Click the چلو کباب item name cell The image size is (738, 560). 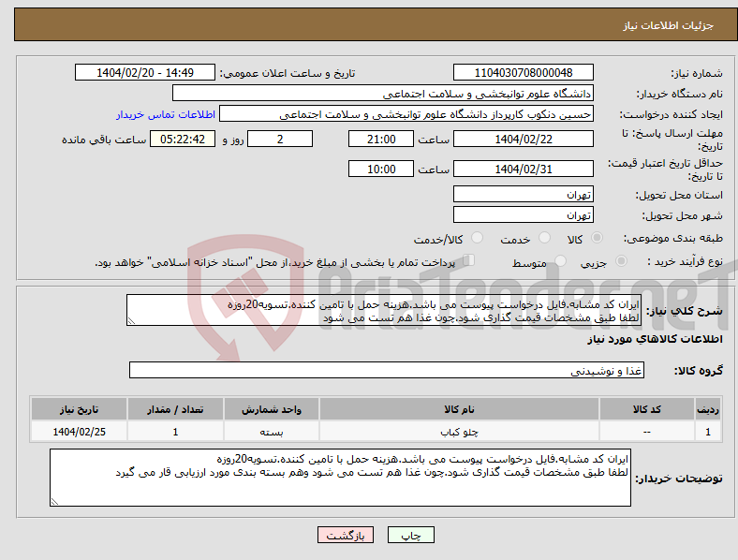(x=459, y=432)
